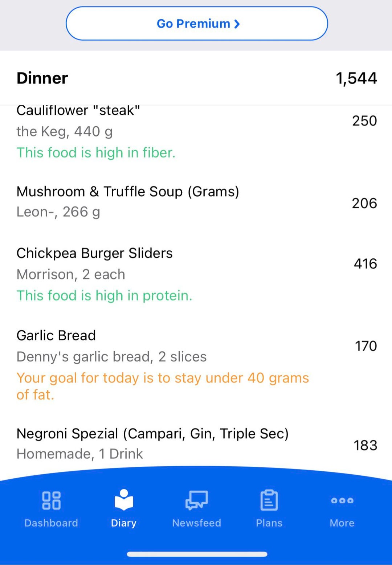
Task: Tap the Plans clipboard icon
Action: 269,500
